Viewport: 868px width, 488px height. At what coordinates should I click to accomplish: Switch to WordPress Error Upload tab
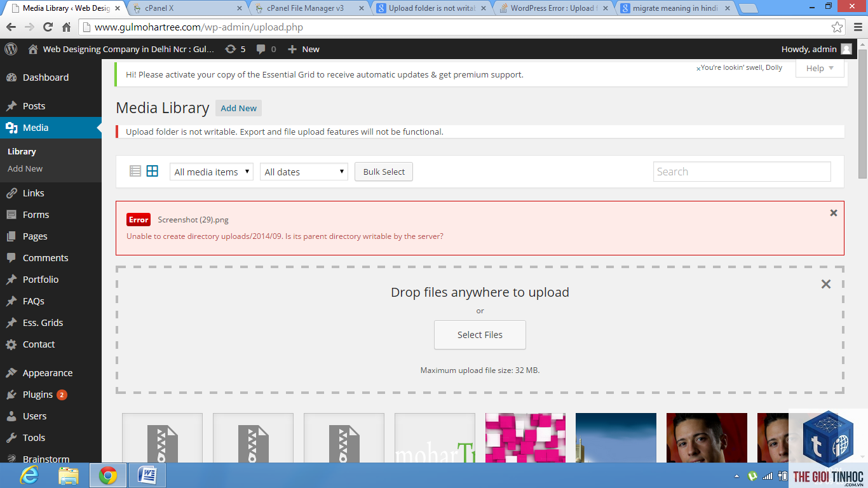tap(554, 8)
